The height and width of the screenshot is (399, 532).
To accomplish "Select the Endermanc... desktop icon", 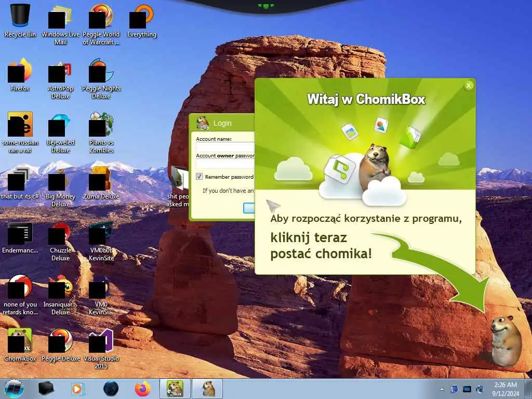I will 20,237.
